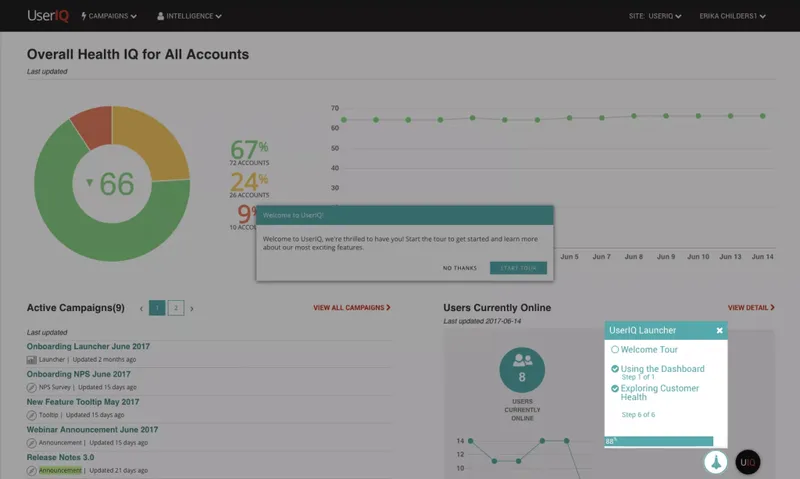The image size is (800, 479).
Task: Open Webinar Announcement June 2017 campaign
Action: pos(92,430)
